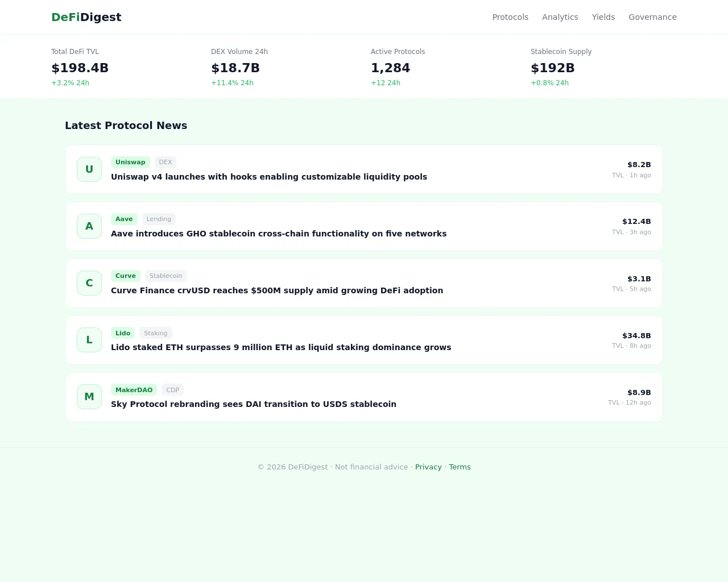
Task: Select the CDP category tag
Action: 173,390
